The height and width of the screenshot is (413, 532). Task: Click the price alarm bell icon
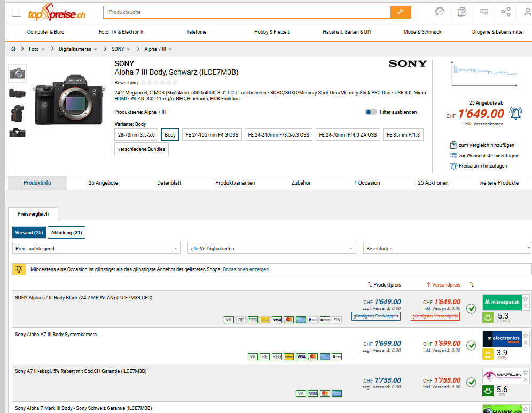[x=515, y=113]
